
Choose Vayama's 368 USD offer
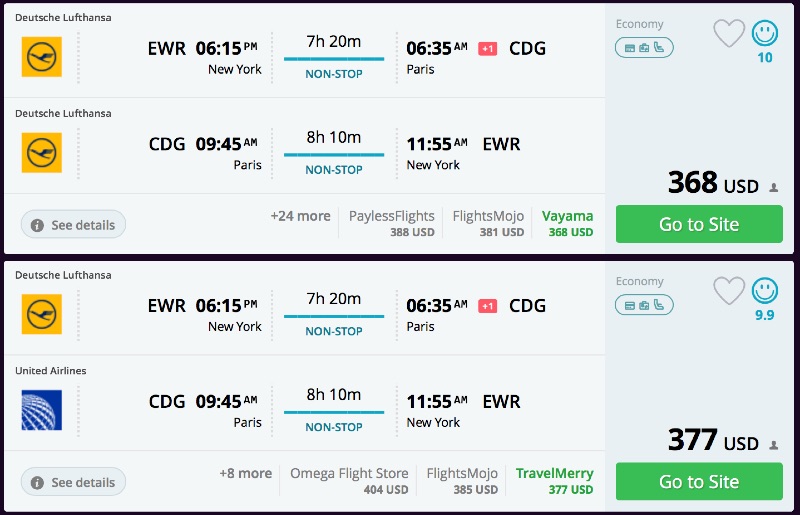pos(567,223)
